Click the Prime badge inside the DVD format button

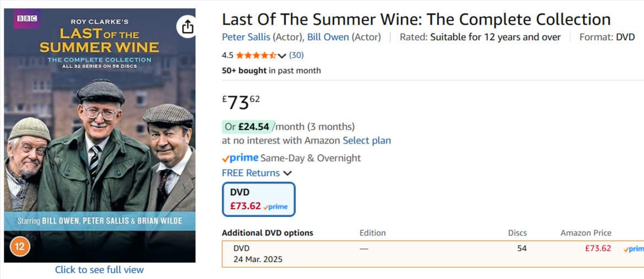coord(275,207)
